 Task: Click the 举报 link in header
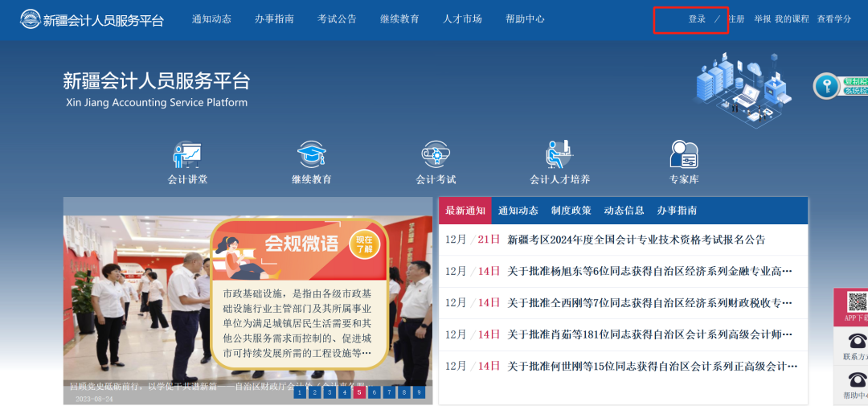[x=762, y=18]
